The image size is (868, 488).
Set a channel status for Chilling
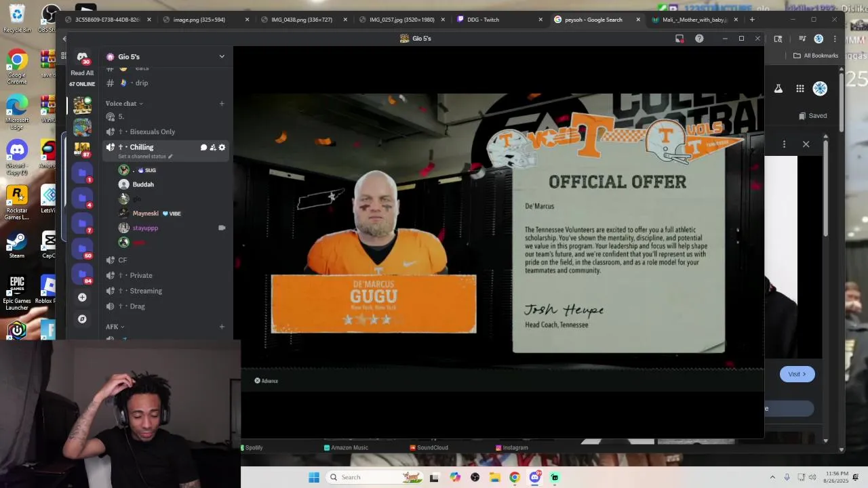click(145, 157)
